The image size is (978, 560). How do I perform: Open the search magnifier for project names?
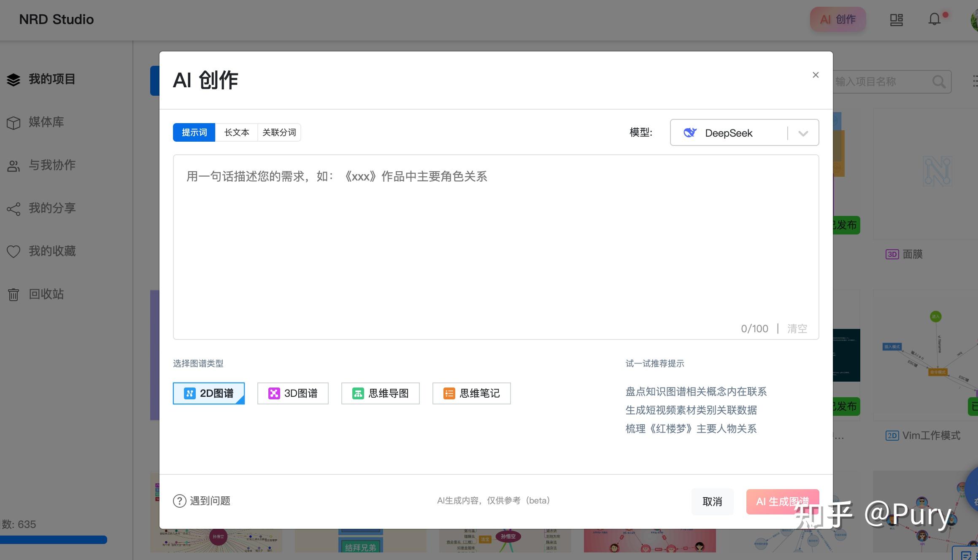point(939,81)
